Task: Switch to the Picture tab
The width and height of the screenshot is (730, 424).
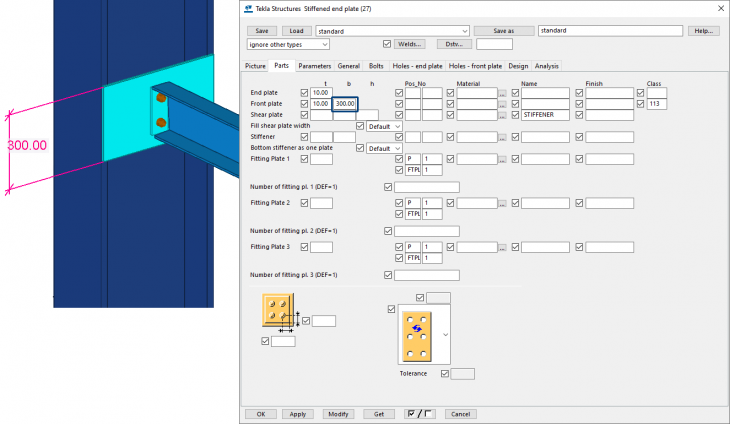Action: (255, 66)
